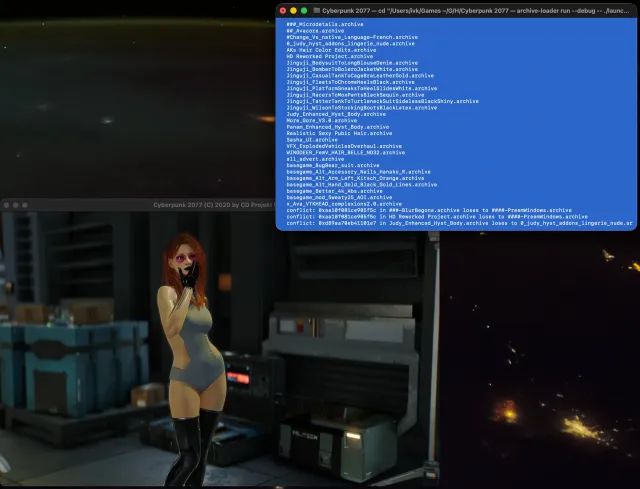
Task: Close the Terminal window with red button
Action: (283, 11)
